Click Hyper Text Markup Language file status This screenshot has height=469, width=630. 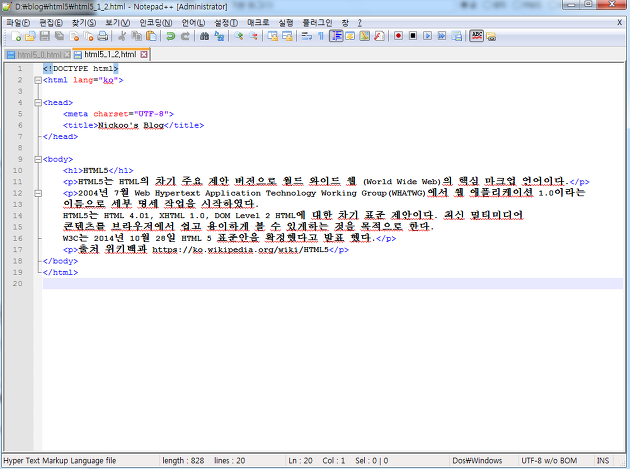point(60,461)
